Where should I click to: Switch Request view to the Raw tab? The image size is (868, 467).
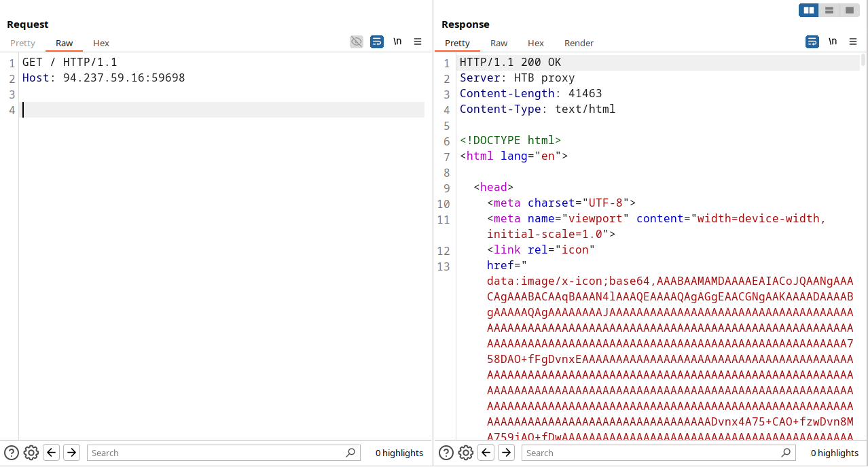65,43
